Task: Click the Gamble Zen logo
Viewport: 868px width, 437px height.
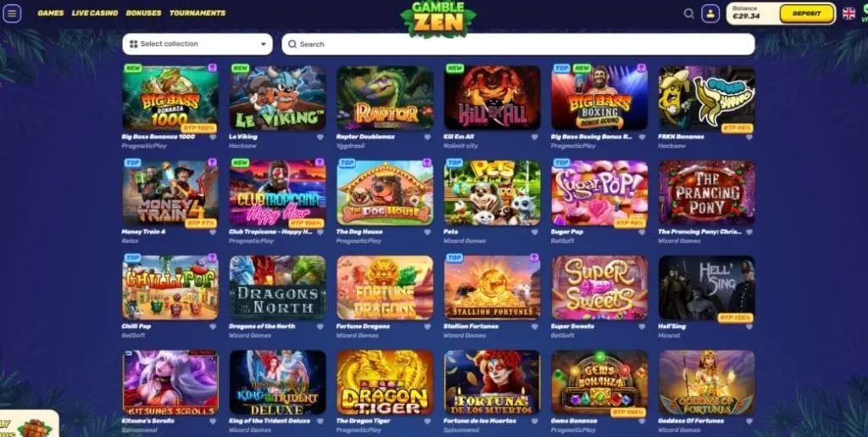Action: point(438,19)
